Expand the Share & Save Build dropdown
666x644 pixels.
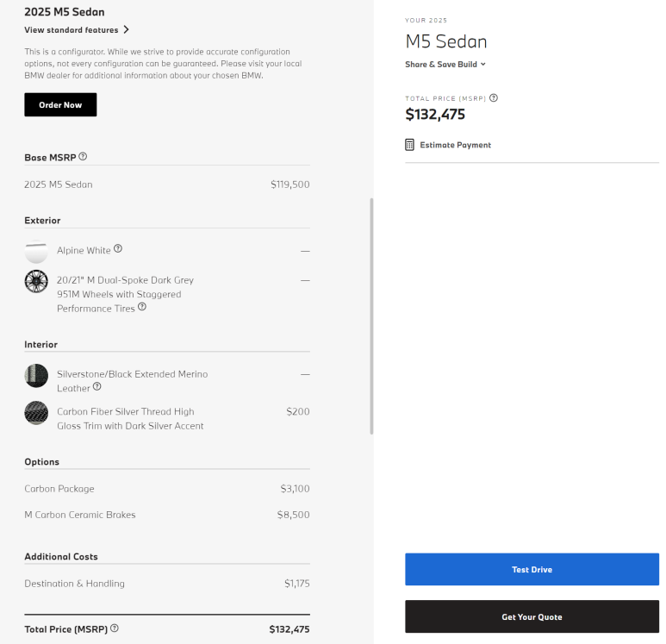click(x=445, y=65)
